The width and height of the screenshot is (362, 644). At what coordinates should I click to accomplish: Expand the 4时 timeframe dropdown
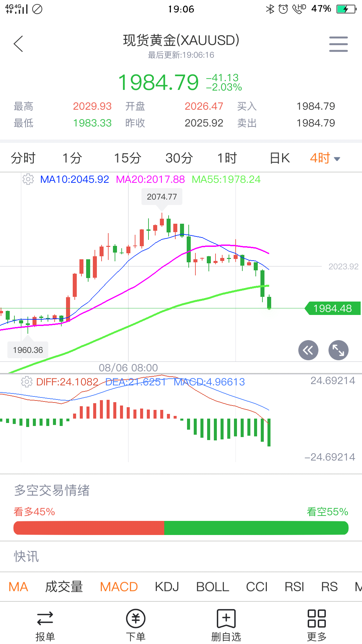(325, 158)
